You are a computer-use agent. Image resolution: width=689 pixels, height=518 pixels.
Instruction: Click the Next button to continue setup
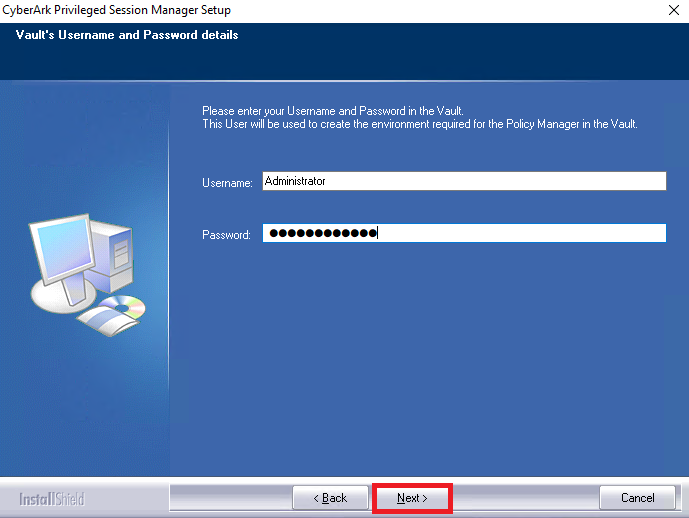point(412,498)
